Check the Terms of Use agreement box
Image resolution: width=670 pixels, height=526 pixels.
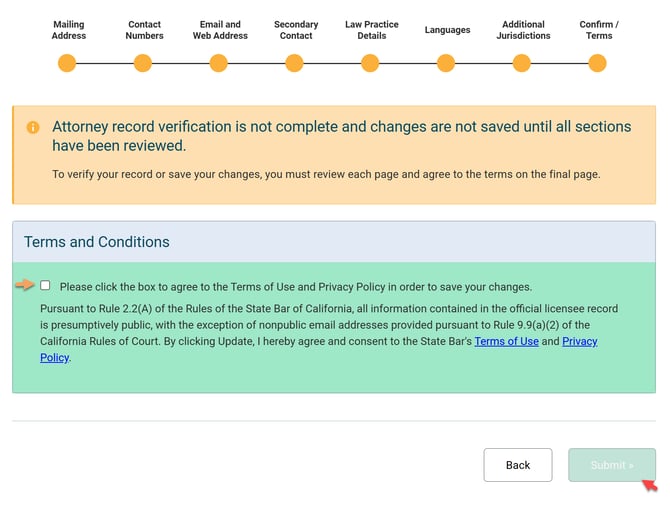(45, 286)
